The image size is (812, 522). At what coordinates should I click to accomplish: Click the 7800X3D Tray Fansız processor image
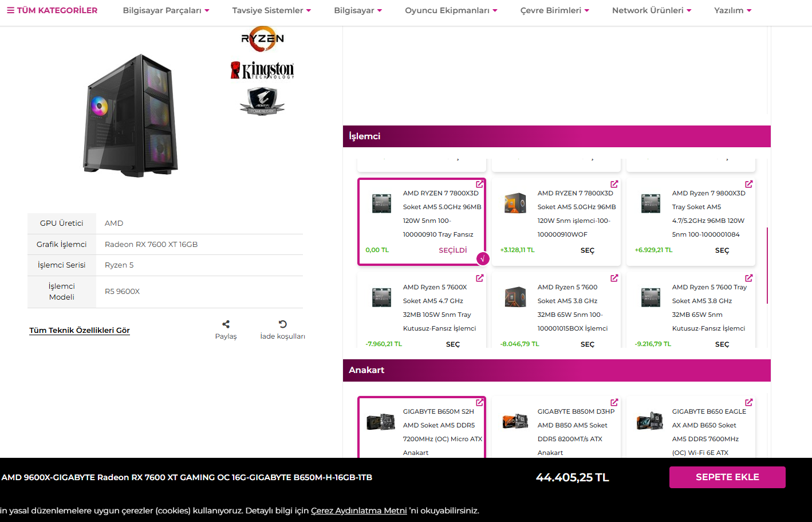pyautogui.click(x=381, y=203)
